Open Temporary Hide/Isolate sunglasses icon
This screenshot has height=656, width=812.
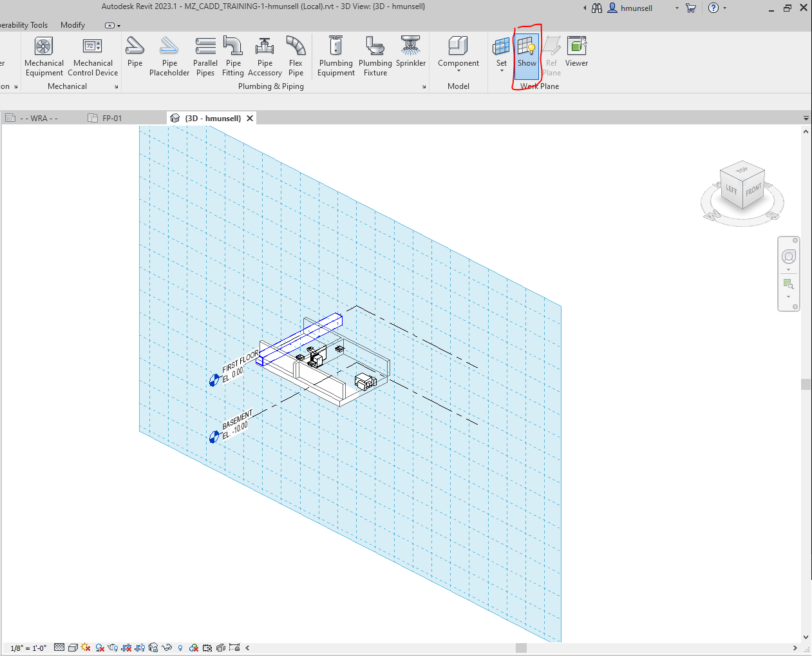[167, 648]
